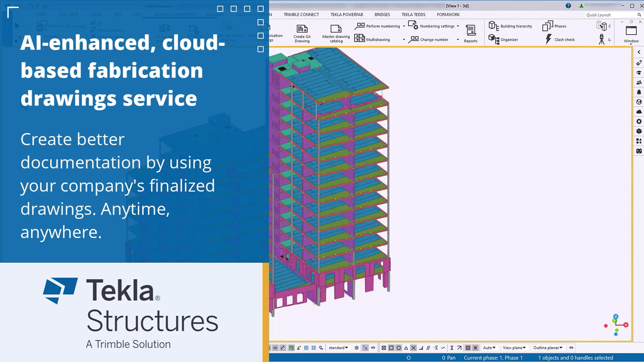Click the cloud icon in side pane
This screenshot has width=644, height=362.
(x=639, y=112)
